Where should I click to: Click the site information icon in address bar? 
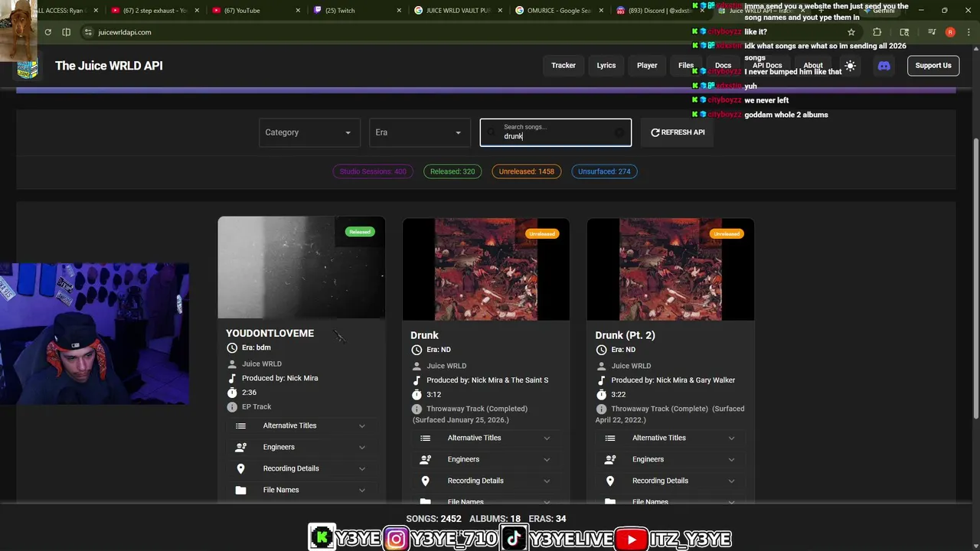pyautogui.click(x=88, y=32)
